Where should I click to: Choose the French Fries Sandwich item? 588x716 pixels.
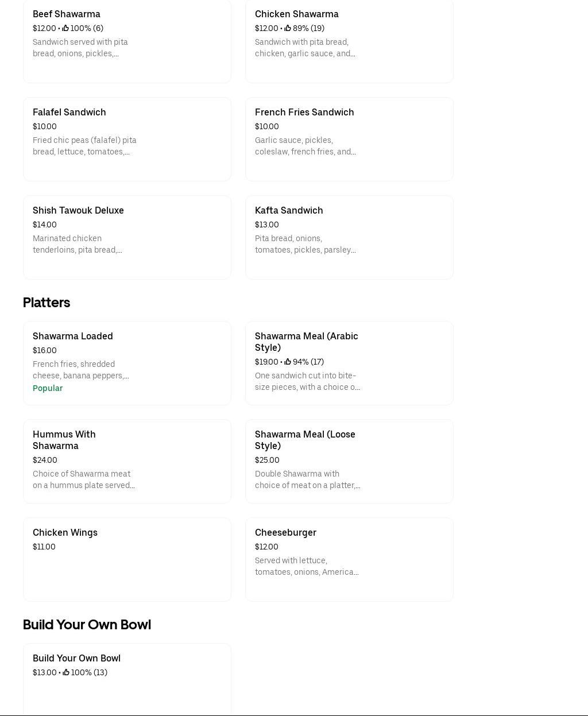(349, 139)
